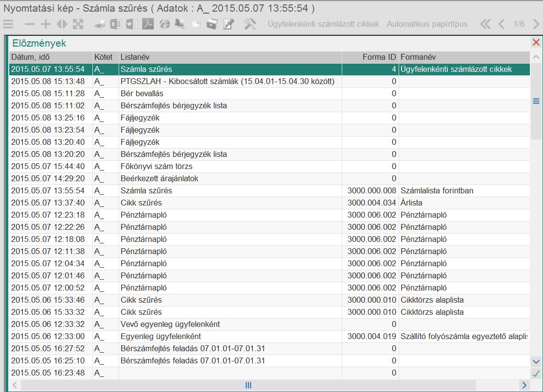
Task: Export the list as PDF
Action: pyautogui.click(x=148, y=24)
